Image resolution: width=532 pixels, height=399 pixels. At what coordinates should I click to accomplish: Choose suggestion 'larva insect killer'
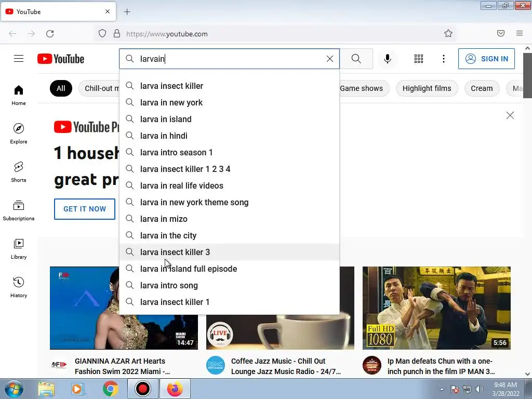pos(229,86)
